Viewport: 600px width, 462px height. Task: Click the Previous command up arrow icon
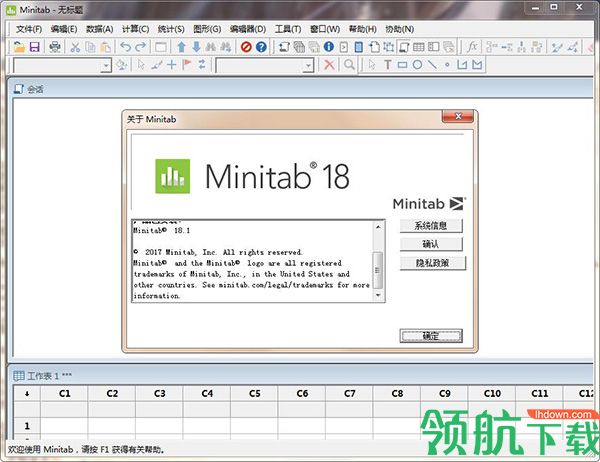pos(181,47)
